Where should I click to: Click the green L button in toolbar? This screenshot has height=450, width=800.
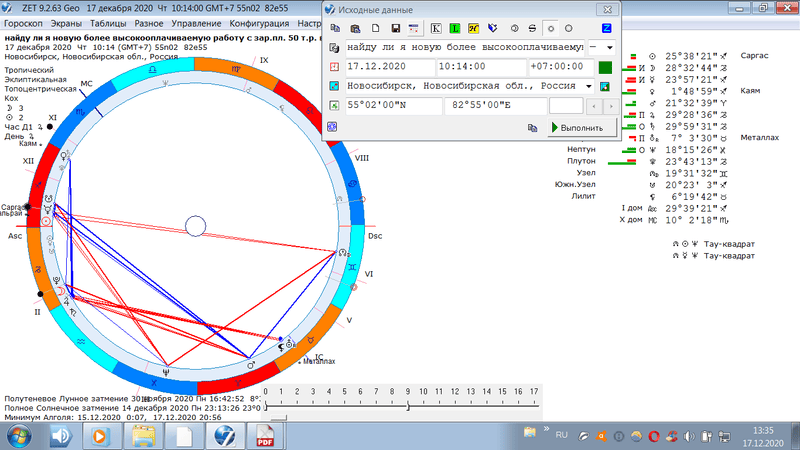click(x=454, y=26)
